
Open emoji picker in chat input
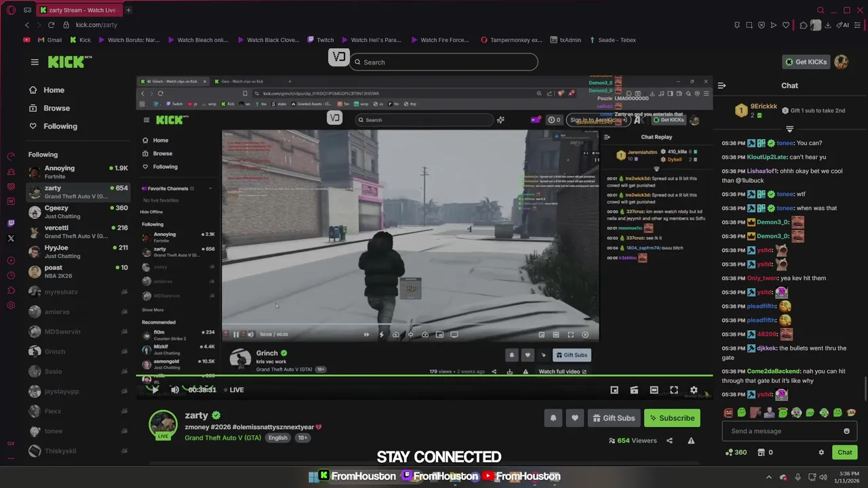click(x=846, y=431)
